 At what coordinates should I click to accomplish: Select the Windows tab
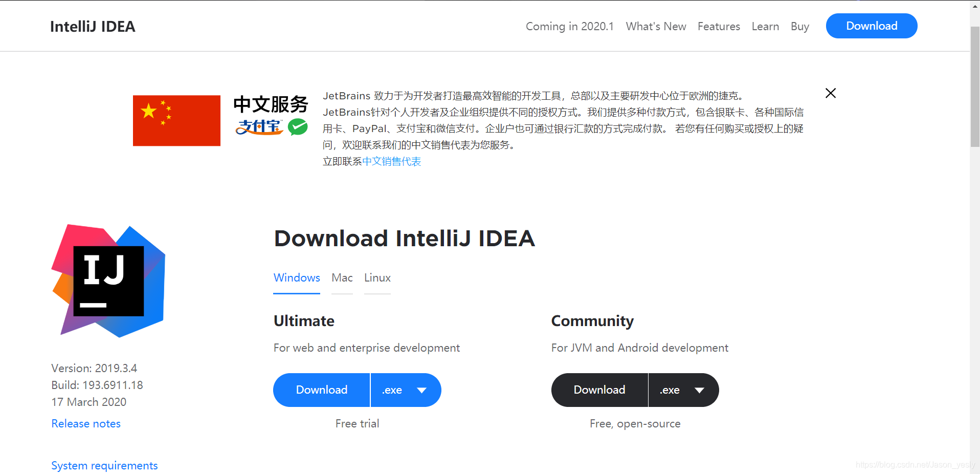pos(297,278)
